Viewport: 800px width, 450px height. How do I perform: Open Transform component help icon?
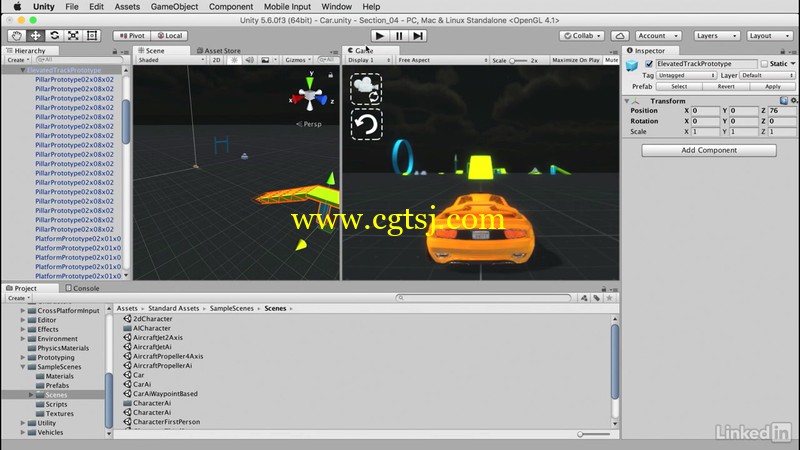pos(784,101)
